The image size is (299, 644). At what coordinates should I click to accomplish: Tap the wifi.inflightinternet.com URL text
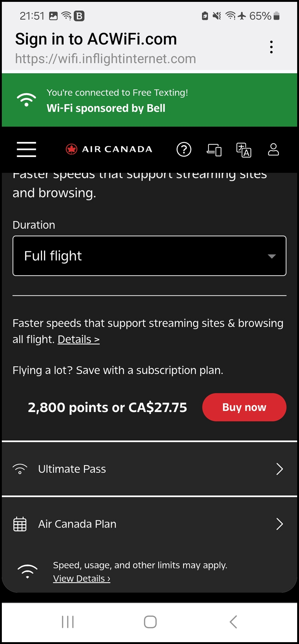106,59
